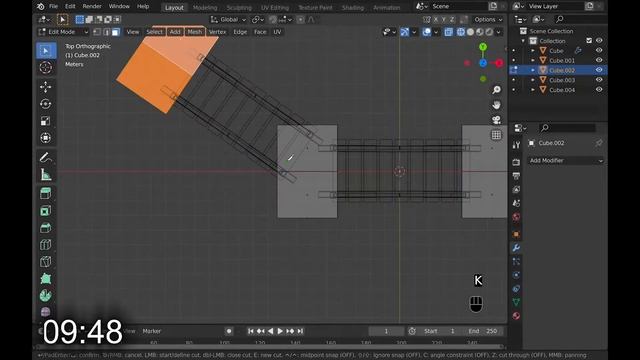Open the Edit Mode dropdown
Image resolution: width=640 pixels, height=360 pixels.
coord(63,32)
